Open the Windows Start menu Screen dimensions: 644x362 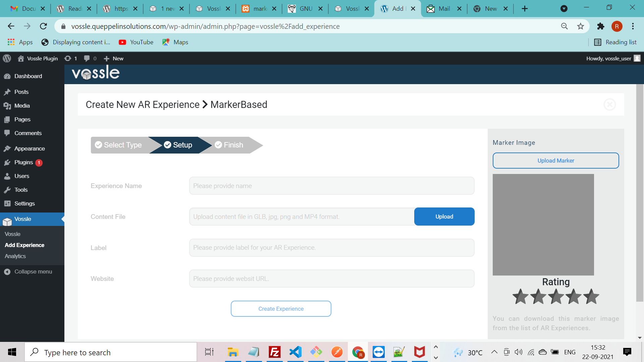(12, 352)
